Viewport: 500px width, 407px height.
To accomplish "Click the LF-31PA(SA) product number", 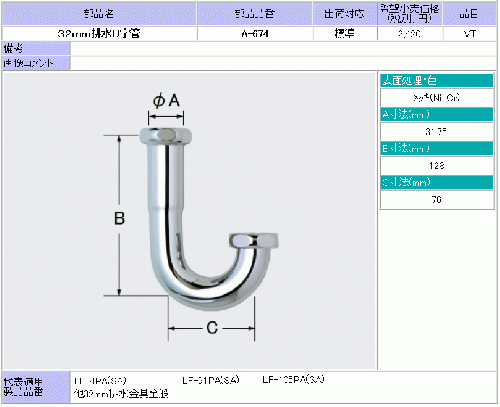I will click(x=211, y=380).
